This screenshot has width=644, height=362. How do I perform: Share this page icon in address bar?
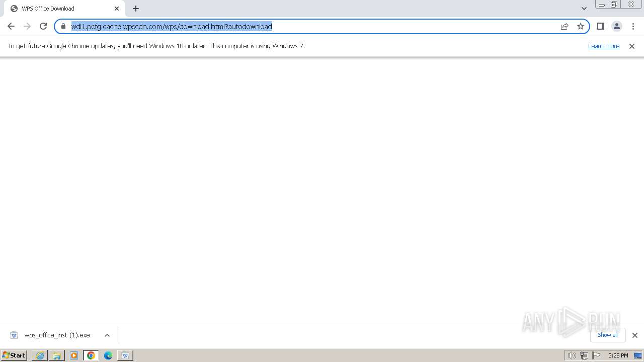coord(565,26)
